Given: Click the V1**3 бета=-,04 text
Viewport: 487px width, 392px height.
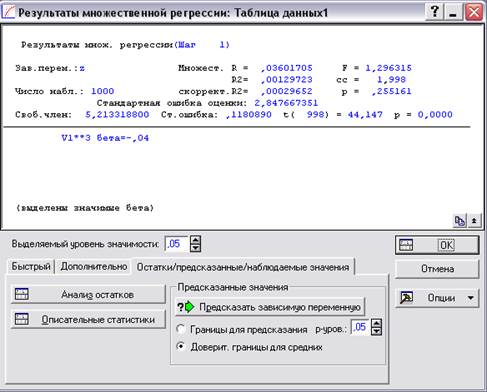Looking at the screenshot, I should coord(105,138).
